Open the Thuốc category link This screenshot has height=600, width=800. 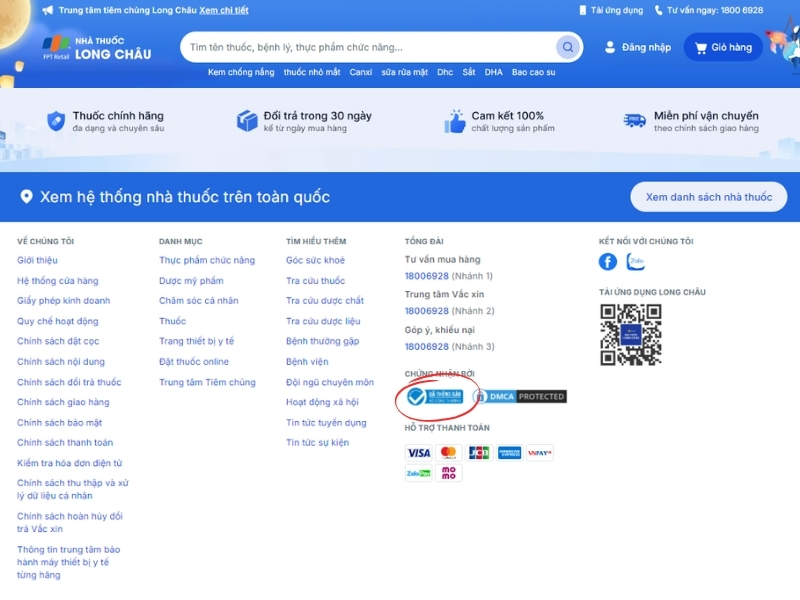172,321
